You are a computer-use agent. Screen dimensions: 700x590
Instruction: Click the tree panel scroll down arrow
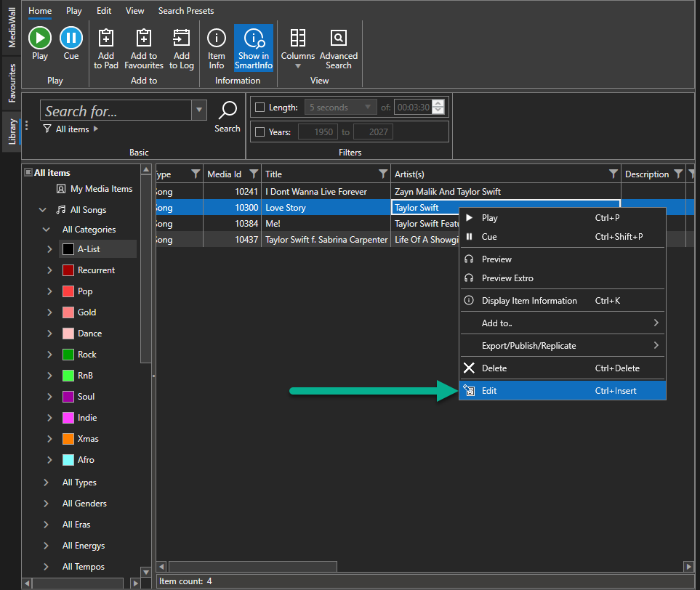(x=145, y=572)
